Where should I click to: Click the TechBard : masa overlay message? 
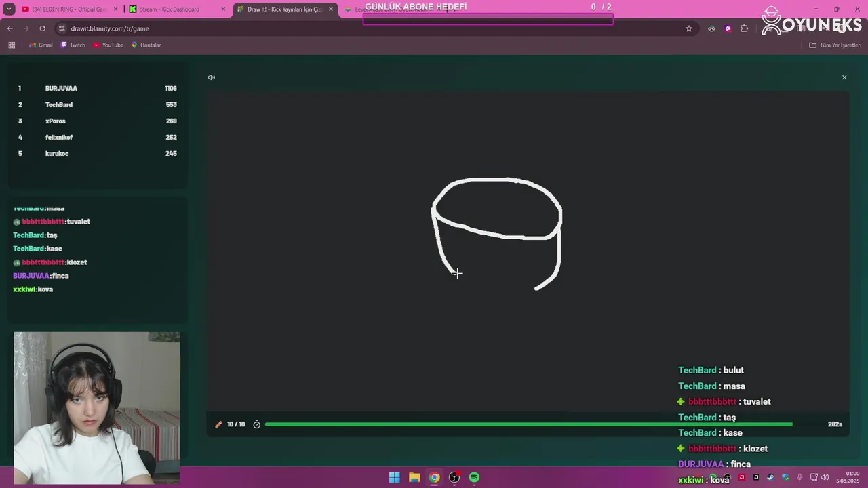click(711, 386)
